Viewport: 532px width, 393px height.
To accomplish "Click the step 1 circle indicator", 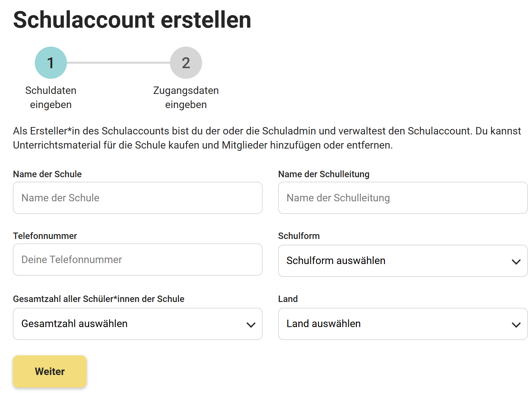I will [x=51, y=63].
